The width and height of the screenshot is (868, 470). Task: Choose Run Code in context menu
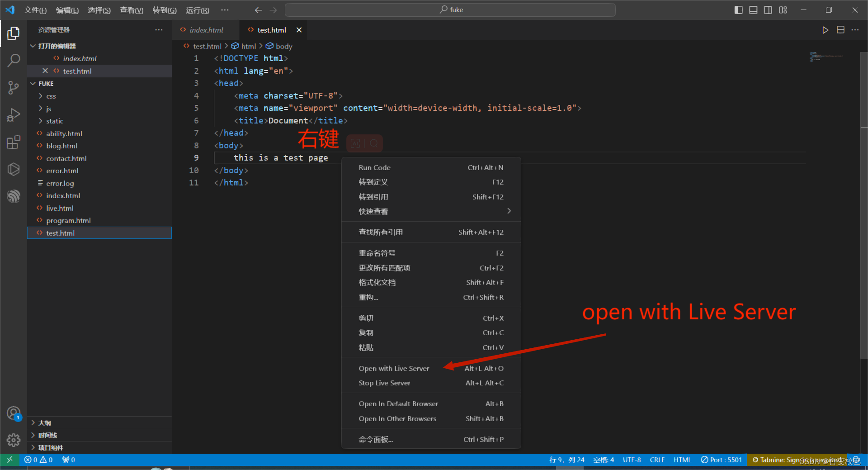[431, 167]
